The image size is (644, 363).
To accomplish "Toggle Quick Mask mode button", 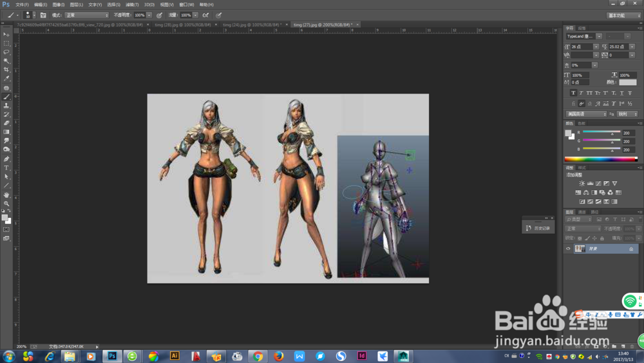I will 6,230.
